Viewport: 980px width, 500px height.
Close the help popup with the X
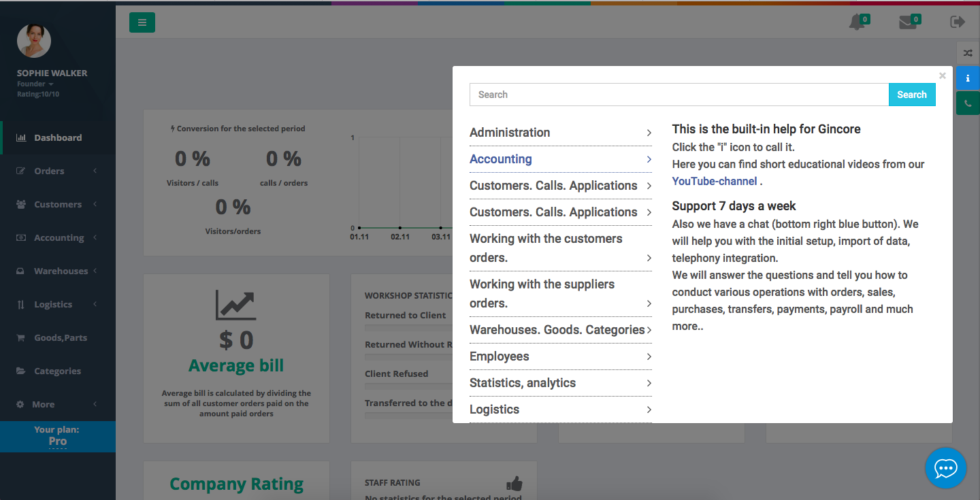(x=943, y=76)
